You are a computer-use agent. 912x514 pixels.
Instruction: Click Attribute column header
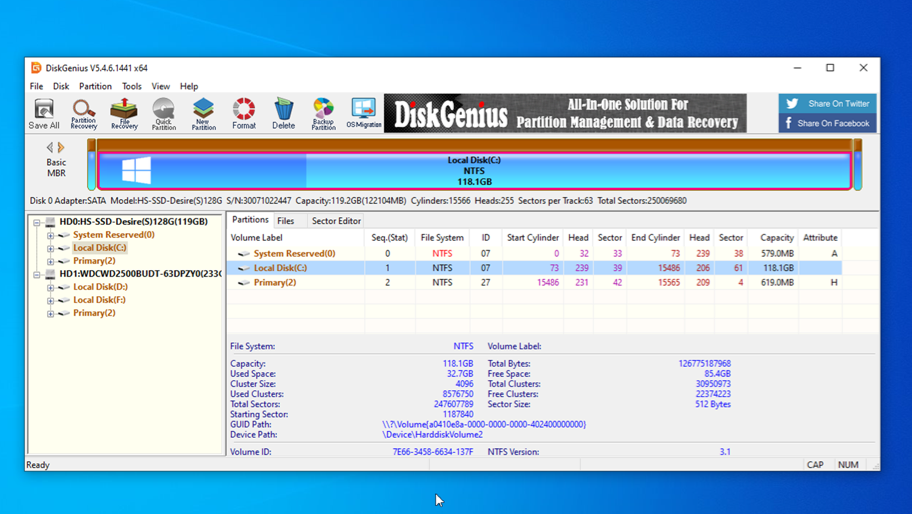pyautogui.click(x=820, y=238)
